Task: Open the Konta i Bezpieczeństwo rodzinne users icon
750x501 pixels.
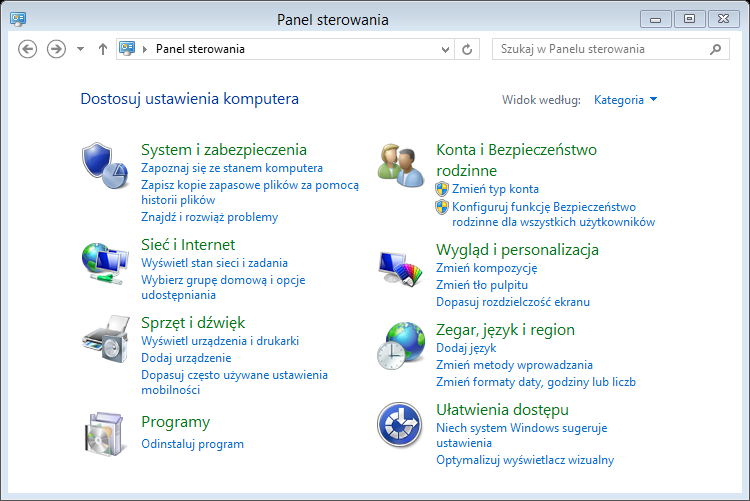Action: pyautogui.click(x=401, y=166)
